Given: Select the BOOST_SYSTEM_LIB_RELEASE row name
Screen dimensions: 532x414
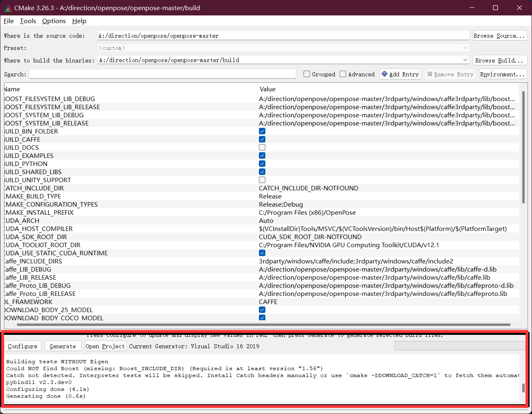Looking at the screenshot, I should (46, 123).
